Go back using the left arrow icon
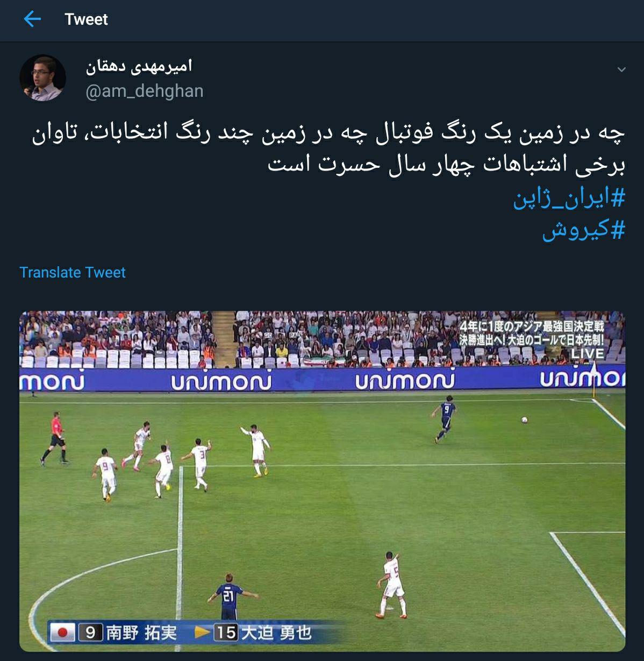Image resolution: width=644 pixels, height=661 pixels. [x=32, y=19]
